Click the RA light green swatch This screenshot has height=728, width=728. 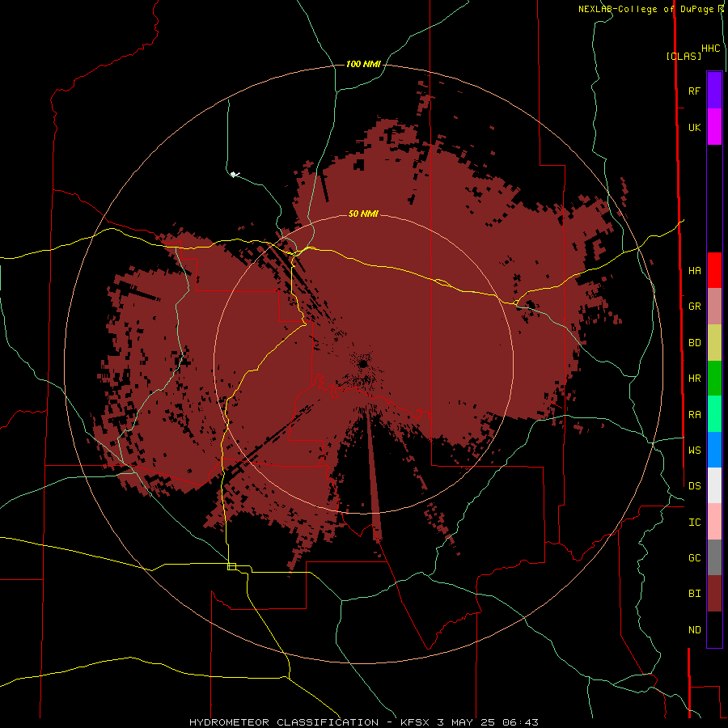(714, 414)
